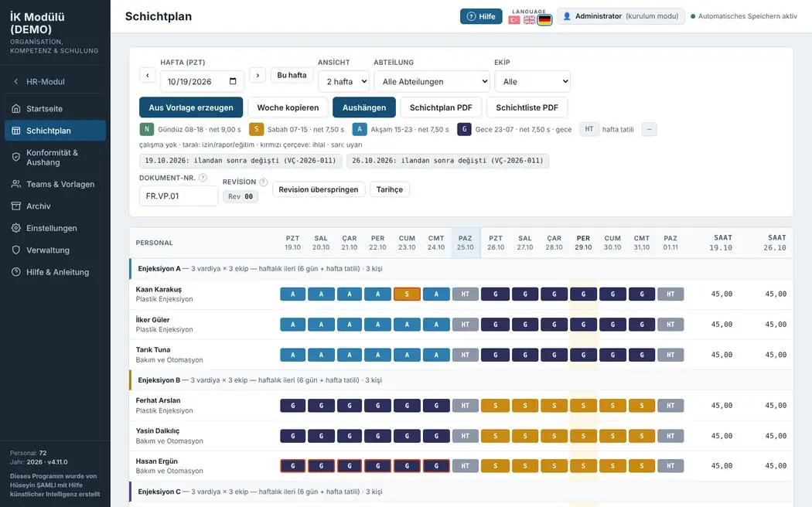
Task: Export the Schichtplan PDF
Action: pos(441,107)
